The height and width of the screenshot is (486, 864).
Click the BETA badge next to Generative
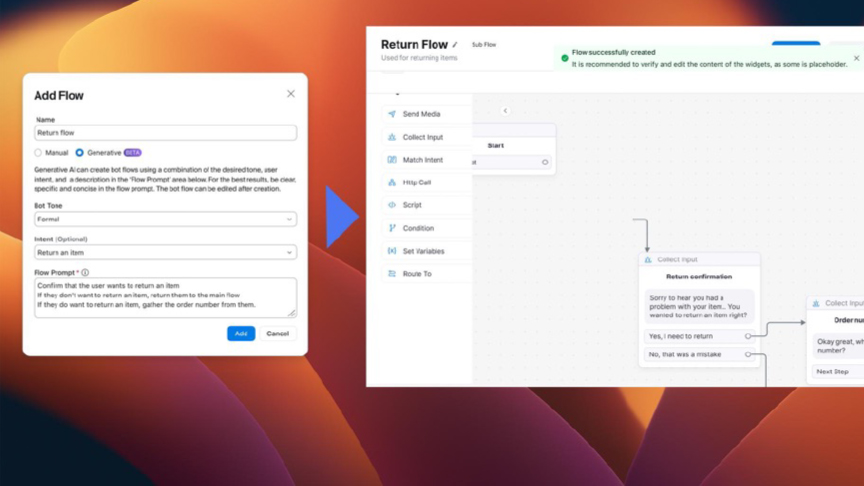pos(132,153)
